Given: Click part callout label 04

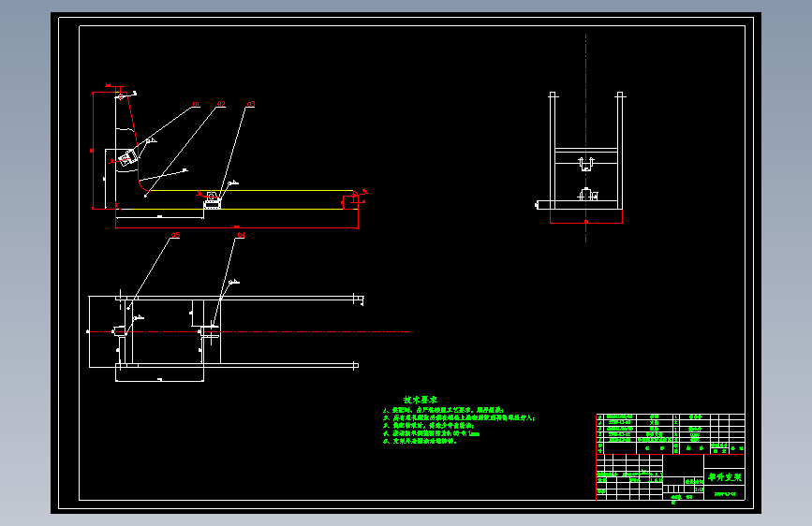Looking at the screenshot, I should (241, 235).
